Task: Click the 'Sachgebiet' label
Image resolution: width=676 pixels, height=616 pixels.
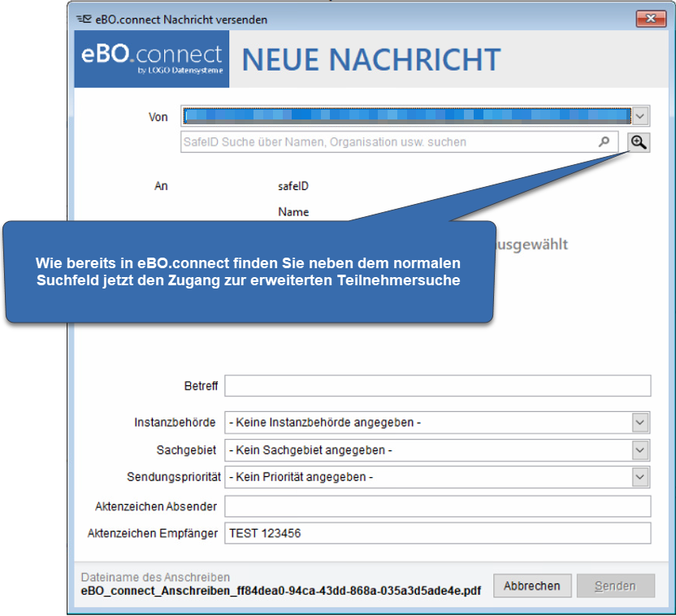Action: tap(186, 450)
